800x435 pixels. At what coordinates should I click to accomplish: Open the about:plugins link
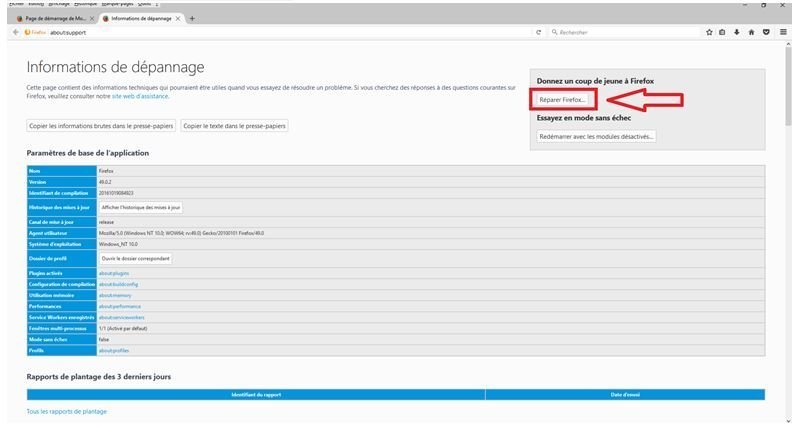click(113, 272)
